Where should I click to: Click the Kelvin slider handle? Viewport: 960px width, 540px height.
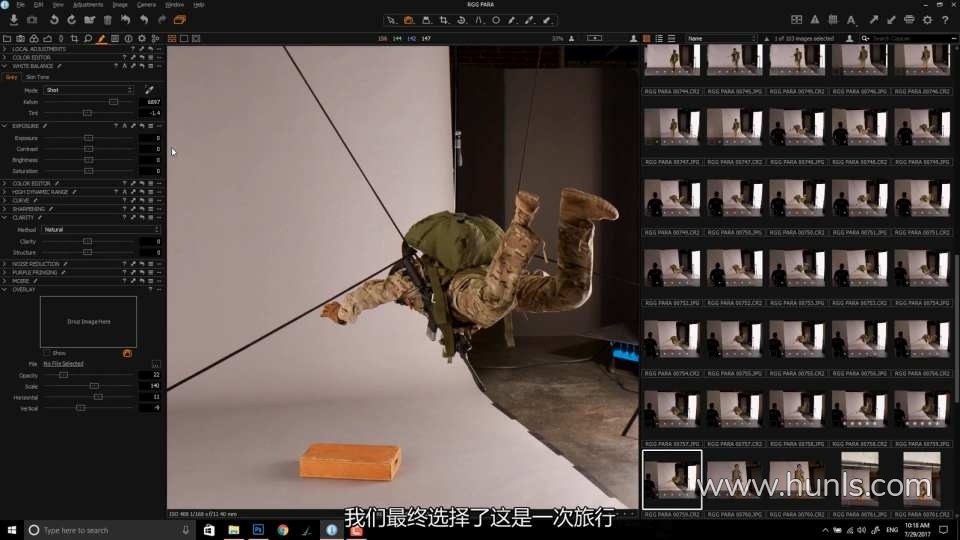coord(113,102)
